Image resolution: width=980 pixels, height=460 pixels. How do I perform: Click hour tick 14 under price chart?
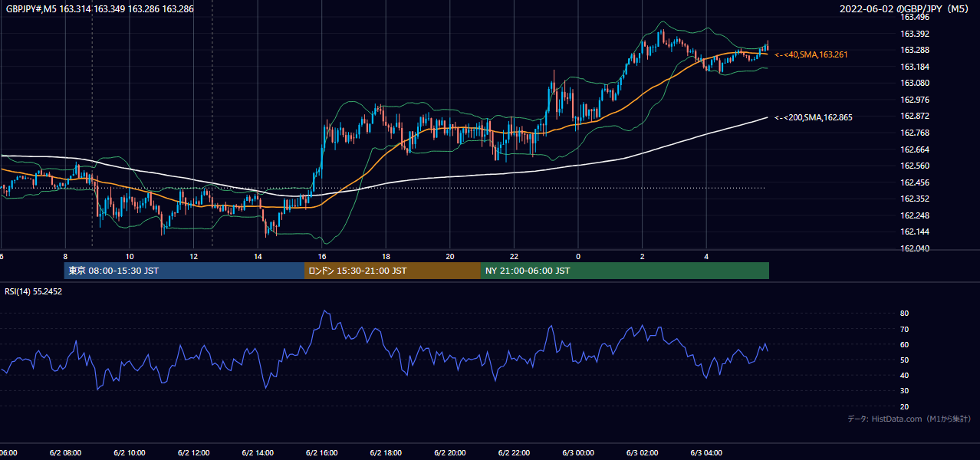point(258,256)
